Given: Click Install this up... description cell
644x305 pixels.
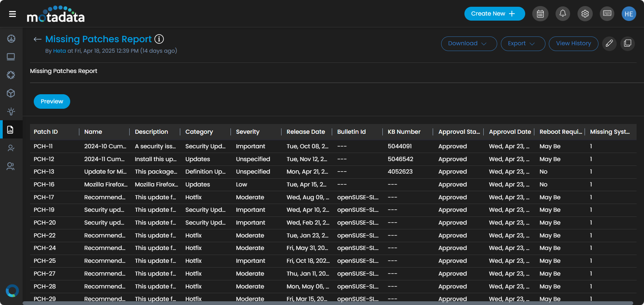Looking at the screenshot, I should 156,159.
